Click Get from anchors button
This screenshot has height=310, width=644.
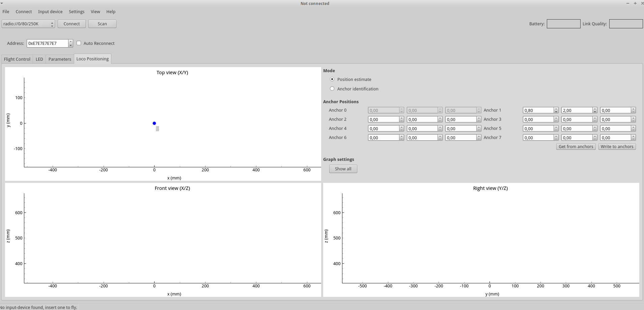coord(576,147)
